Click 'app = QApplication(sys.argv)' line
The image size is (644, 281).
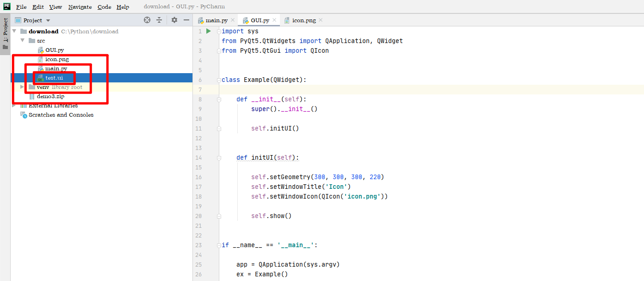[288, 264]
